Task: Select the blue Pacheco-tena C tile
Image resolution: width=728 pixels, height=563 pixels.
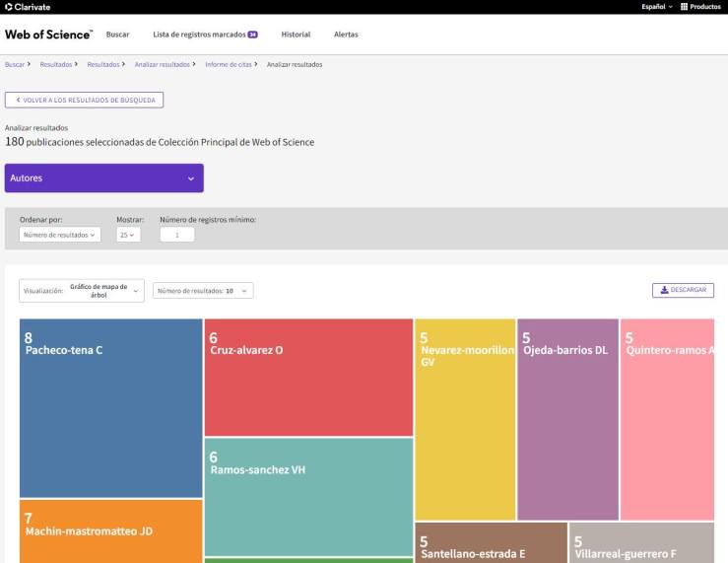Action: pyautogui.click(x=110, y=407)
